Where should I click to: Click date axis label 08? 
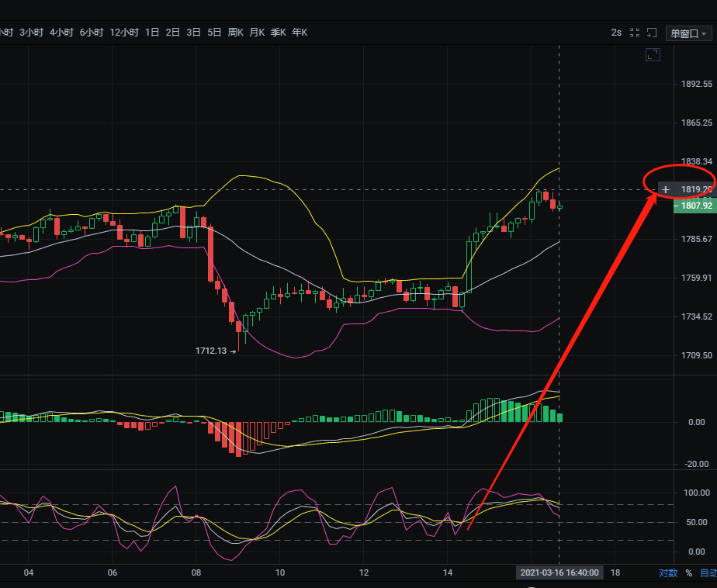click(x=196, y=572)
